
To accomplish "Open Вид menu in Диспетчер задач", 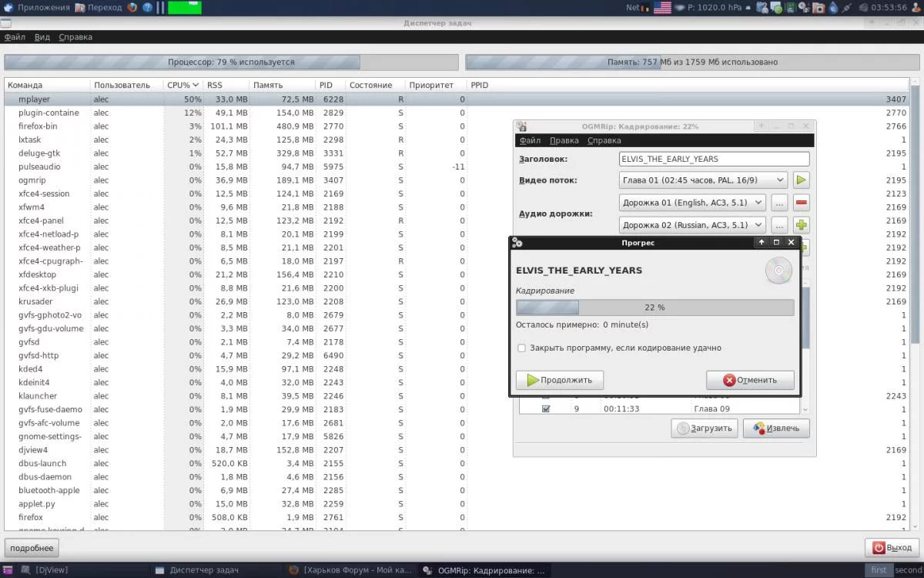I will (x=42, y=37).
